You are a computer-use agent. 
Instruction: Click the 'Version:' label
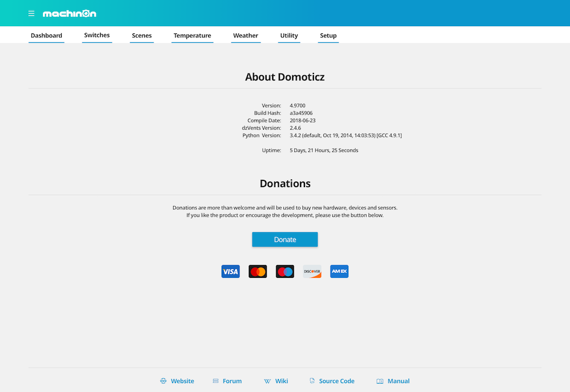[271, 105]
